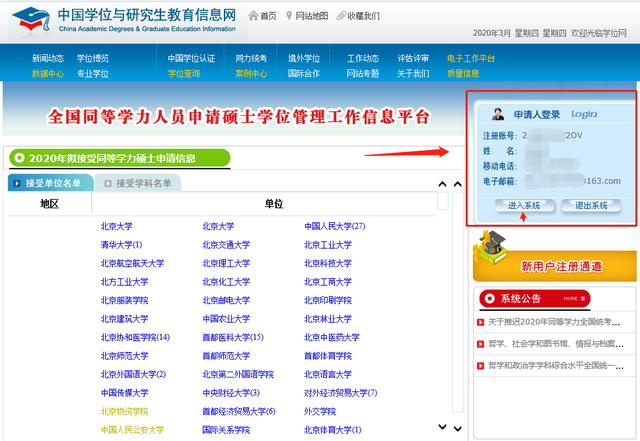Open 评估评审 menu item
The height and width of the screenshot is (441, 640).
413,58
